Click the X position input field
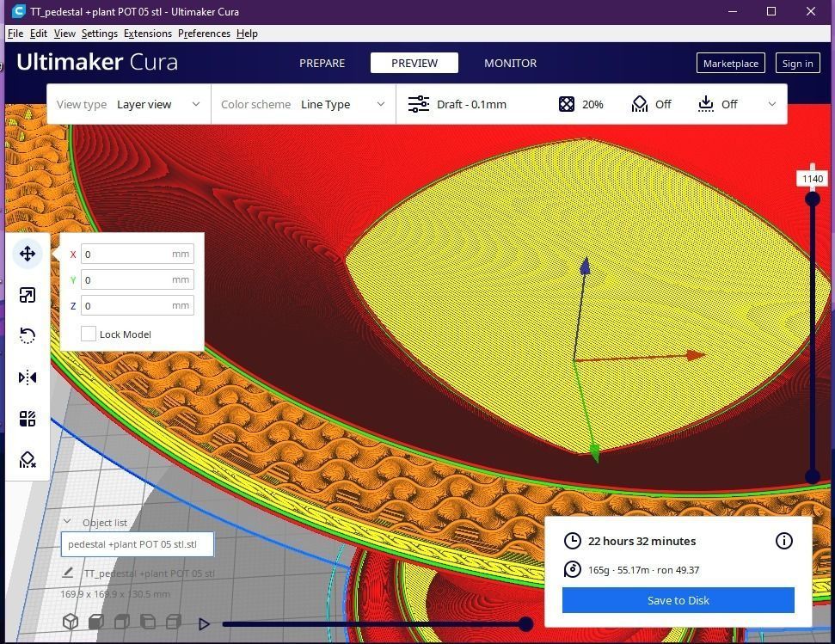 [138, 254]
